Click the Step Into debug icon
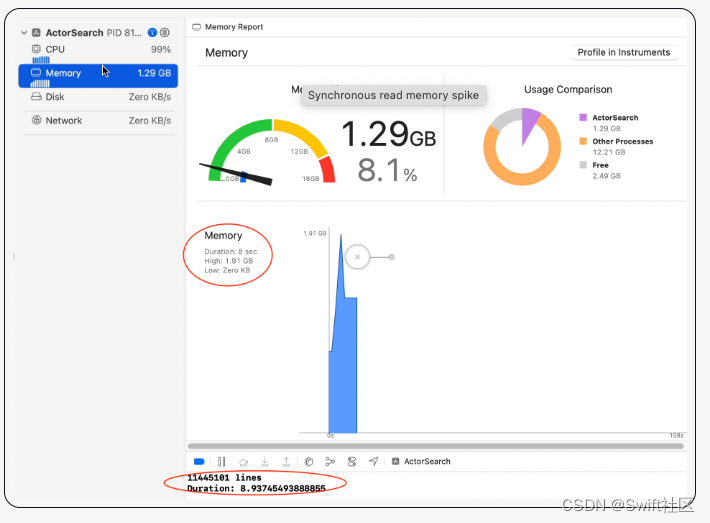The width and height of the screenshot is (710, 523). 265,462
